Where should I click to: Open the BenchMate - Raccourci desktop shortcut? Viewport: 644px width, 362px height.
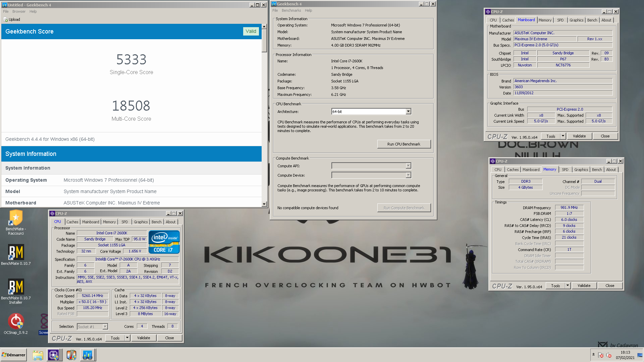[16, 222]
